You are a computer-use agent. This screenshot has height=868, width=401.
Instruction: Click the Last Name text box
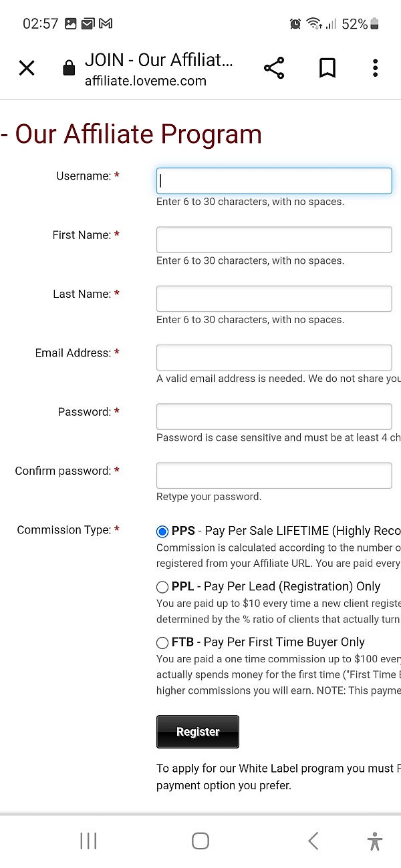click(x=274, y=298)
